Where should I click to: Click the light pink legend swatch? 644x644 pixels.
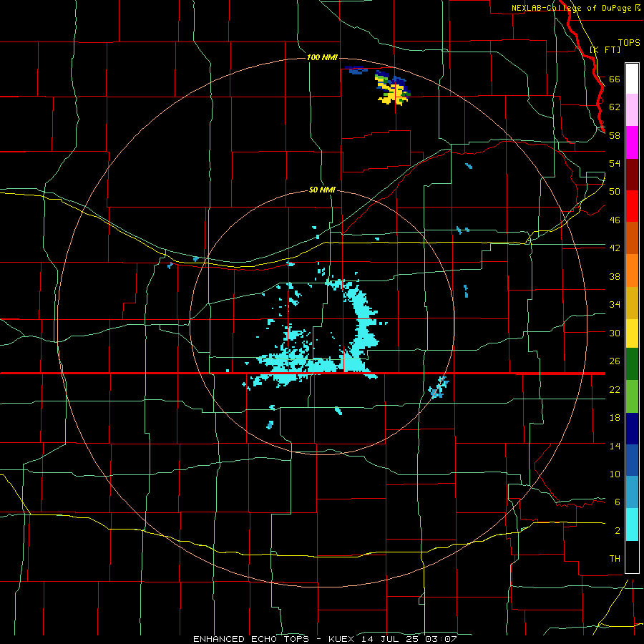click(632, 110)
